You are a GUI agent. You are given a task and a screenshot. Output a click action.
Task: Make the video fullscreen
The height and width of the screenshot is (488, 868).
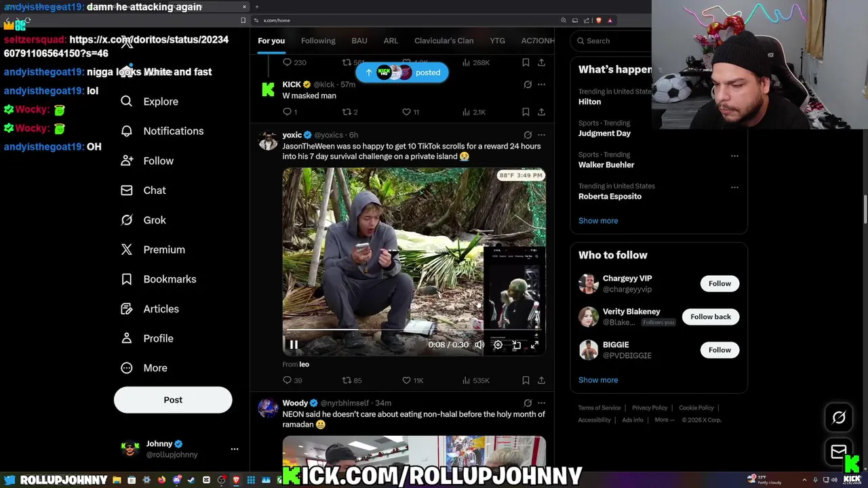coord(534,345)
